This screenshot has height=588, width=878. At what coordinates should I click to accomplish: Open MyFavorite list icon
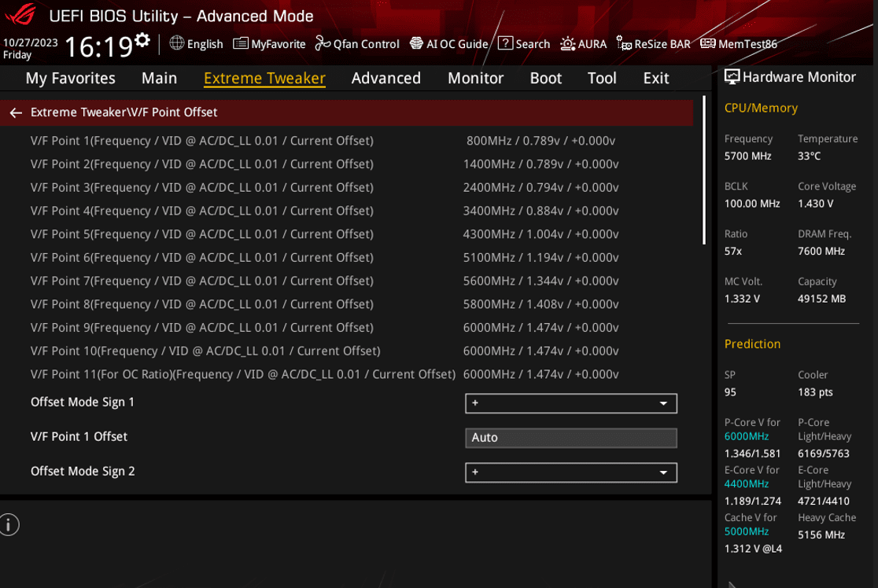pos(240,43)
